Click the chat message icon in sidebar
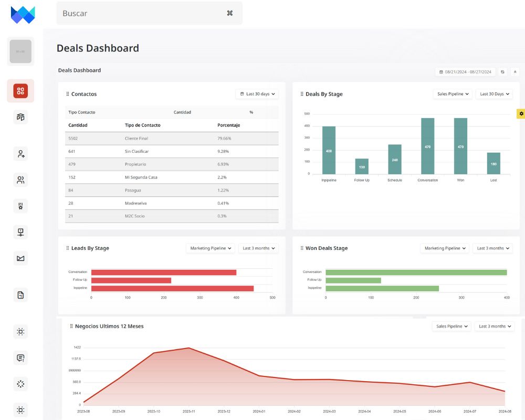 point(20,358)
